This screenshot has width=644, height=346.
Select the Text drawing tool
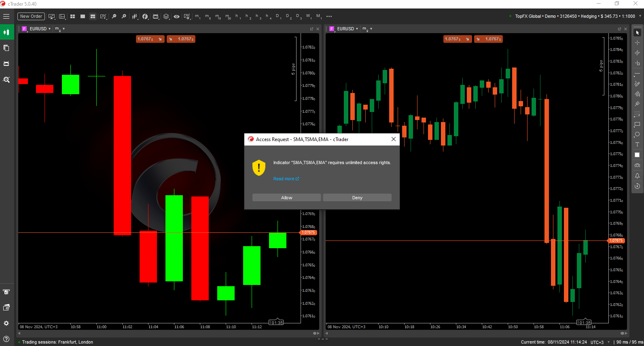click(637, 145)
